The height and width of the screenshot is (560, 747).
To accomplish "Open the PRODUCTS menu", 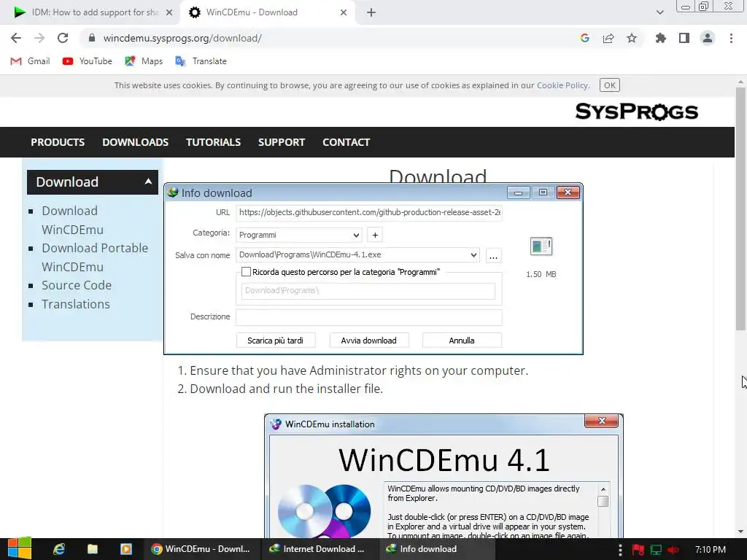I will pyautogui.click(x=58, y=142).
